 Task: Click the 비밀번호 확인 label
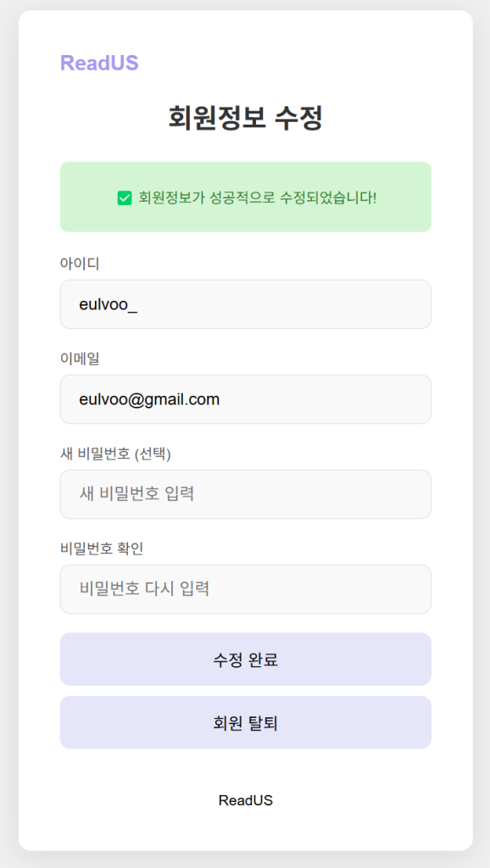pos(102,549)
